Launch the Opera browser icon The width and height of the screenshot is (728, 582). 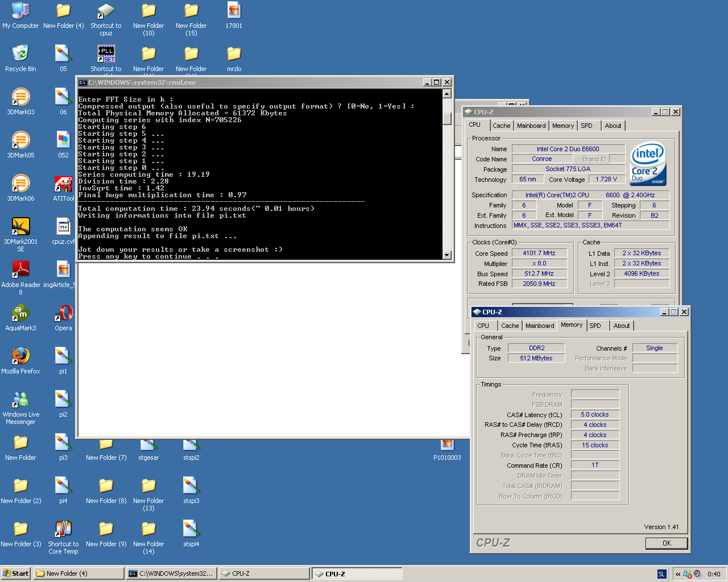63,318
